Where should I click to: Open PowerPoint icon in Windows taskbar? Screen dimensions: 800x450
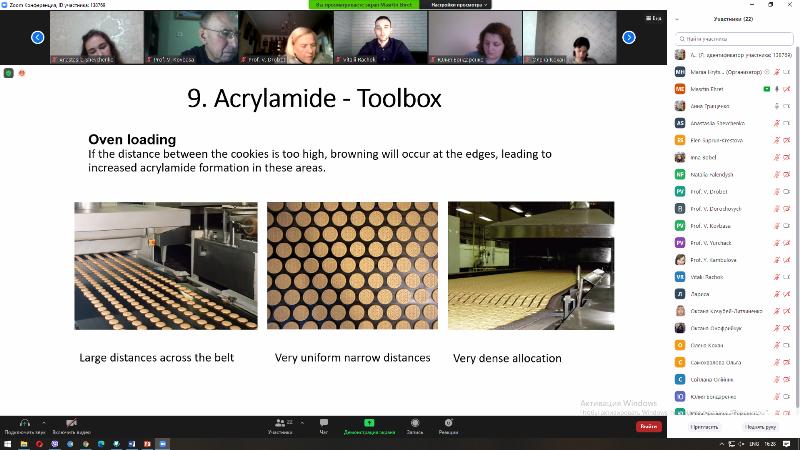tap(147, 444)
